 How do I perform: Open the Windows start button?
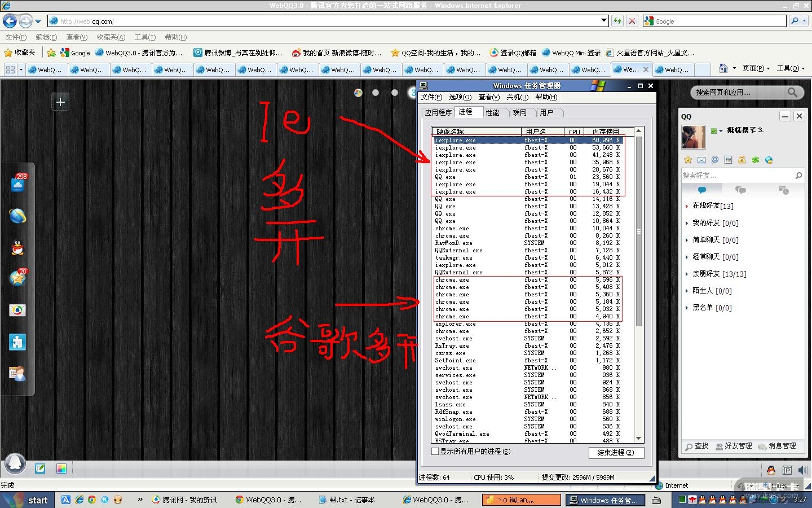click(x=28, y=500)
